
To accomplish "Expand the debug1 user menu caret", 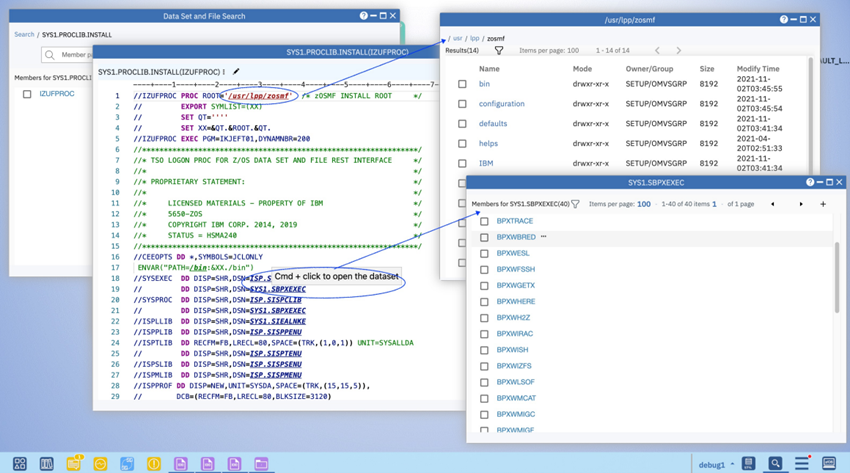I will pos(732,464).
